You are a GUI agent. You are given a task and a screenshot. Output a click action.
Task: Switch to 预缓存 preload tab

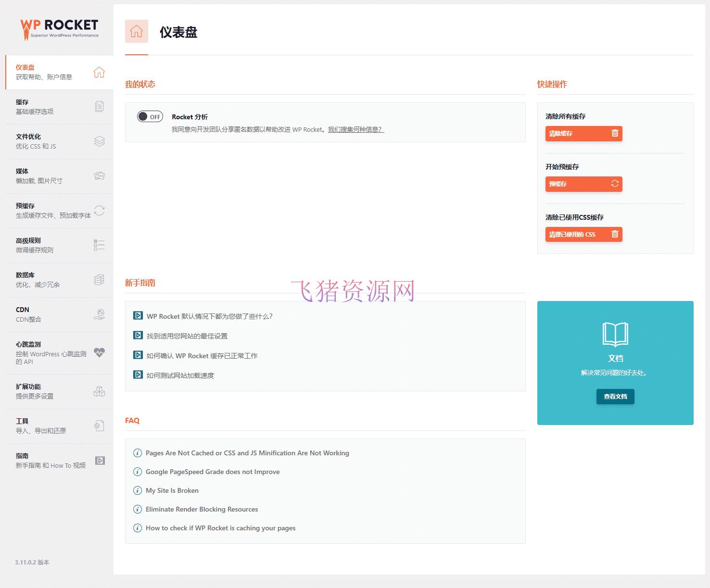click(x=59, y=211)
